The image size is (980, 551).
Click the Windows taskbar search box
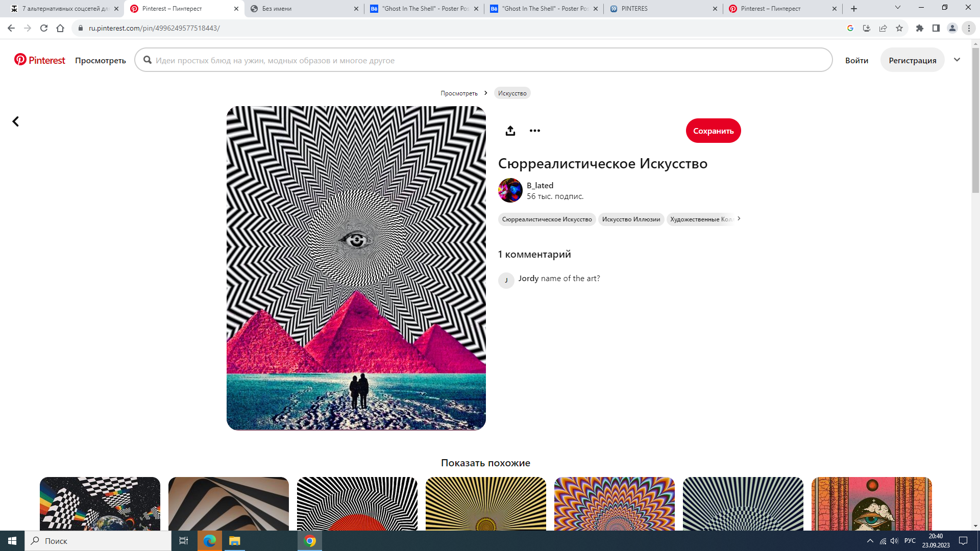click(98, 541)
